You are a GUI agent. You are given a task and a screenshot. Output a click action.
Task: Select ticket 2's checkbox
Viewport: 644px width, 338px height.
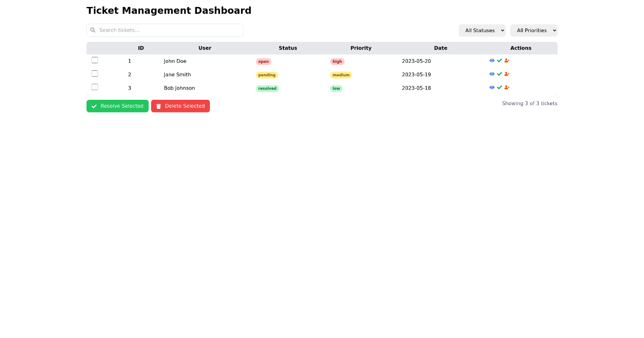pyautogui.click(x=95, y=73)
